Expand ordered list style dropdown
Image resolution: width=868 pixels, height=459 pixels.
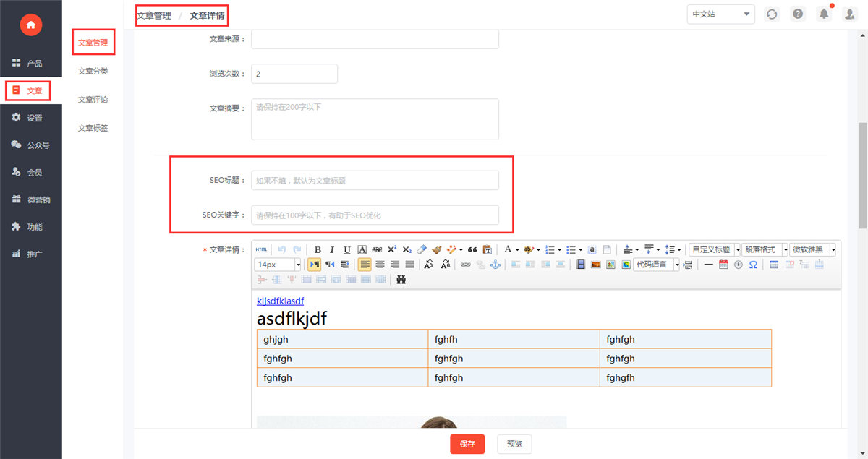(x=559, y=249)
